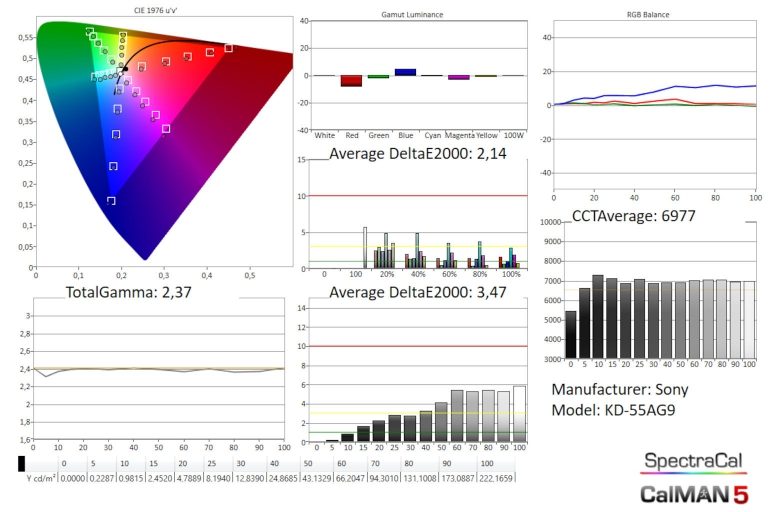The height and width of the screenshot is (512, 770).
Task: Click the darkest leftmost bar in CCT chart
Action: (x=570, y=335)
